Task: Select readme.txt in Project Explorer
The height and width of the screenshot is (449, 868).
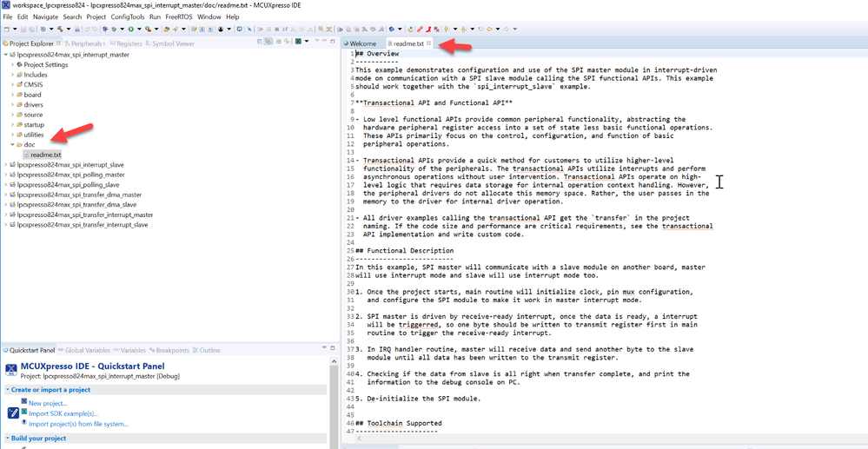Action: tap(46, 155)
